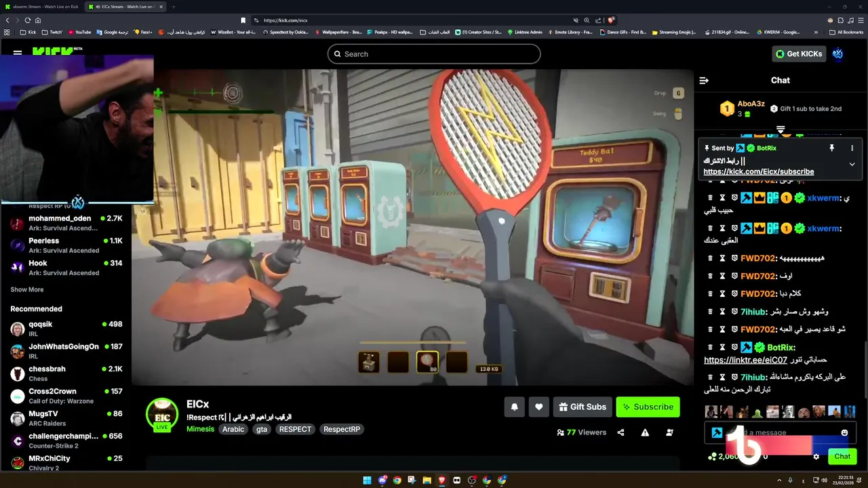Timeout FWD702 on 'كلام دبا' message

[722, 293]
